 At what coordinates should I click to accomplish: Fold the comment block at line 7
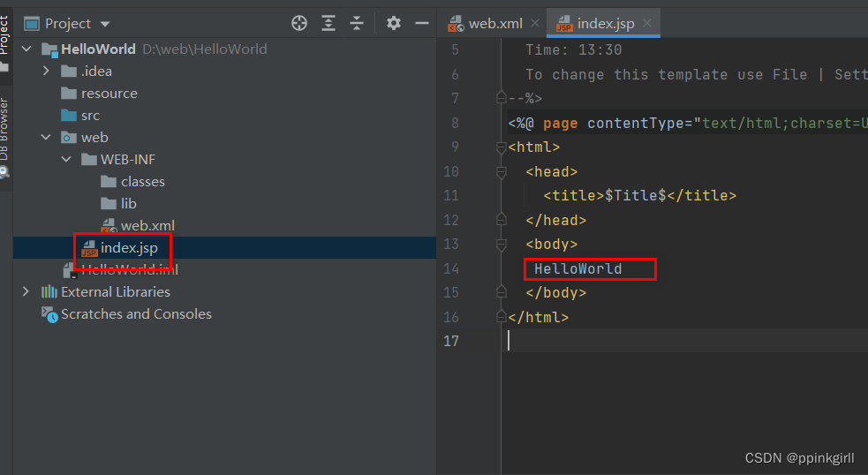(501, 98)
